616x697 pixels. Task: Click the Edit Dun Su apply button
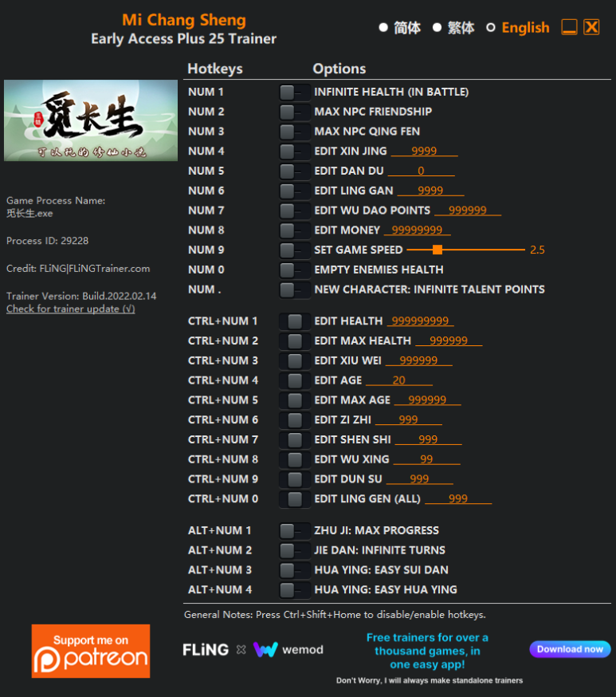point(295,479)
